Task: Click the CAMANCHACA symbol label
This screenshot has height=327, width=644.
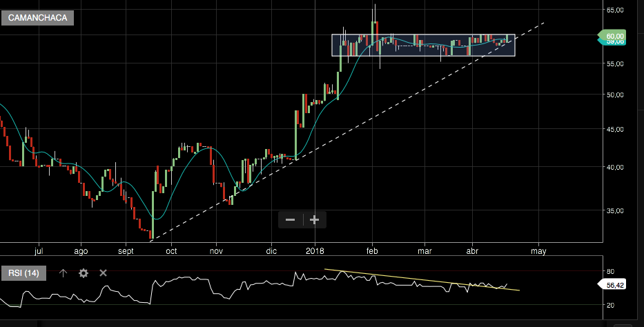Action: 37,18
